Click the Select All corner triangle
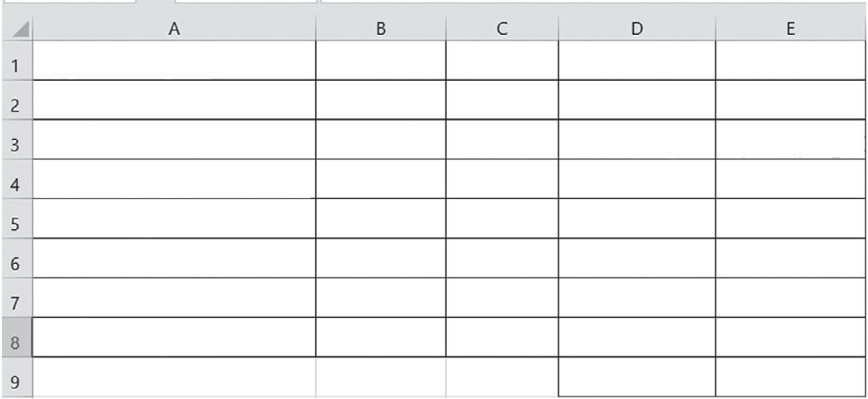868x399 pixels. [21, 29]
